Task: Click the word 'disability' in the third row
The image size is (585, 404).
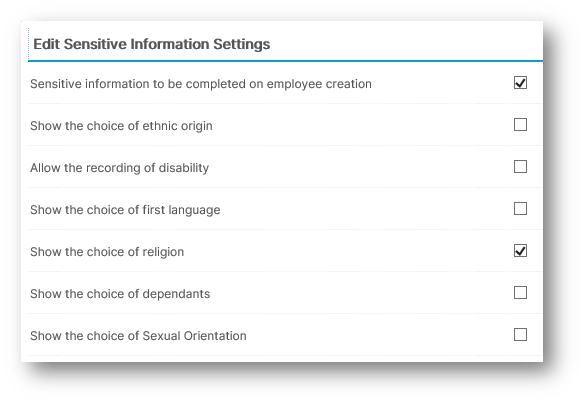Action: pos(184,168)
